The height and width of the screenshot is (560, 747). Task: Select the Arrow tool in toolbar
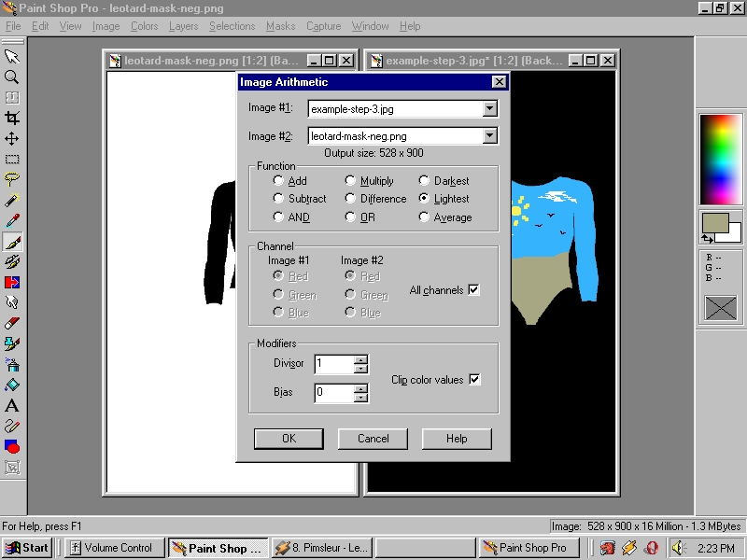(12, 57)
